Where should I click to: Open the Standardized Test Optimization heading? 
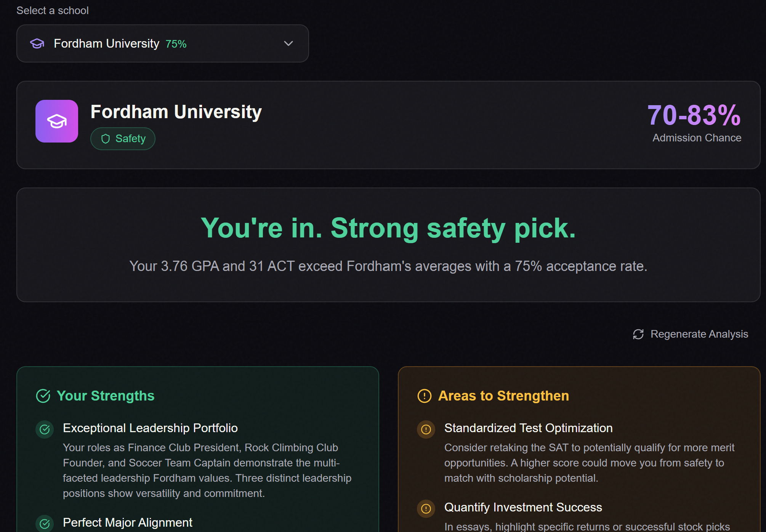pyautogui.click(x=528, y=428)
